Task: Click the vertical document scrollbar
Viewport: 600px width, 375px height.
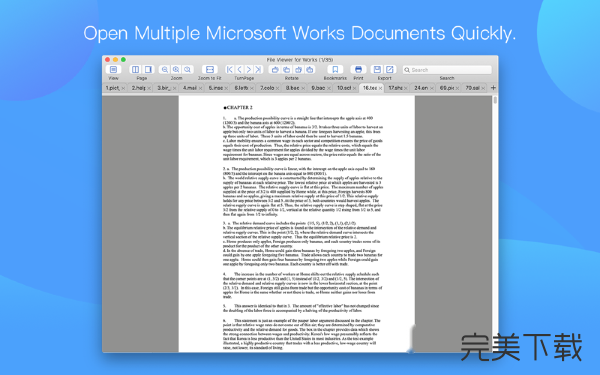Action: click(495, 224)
